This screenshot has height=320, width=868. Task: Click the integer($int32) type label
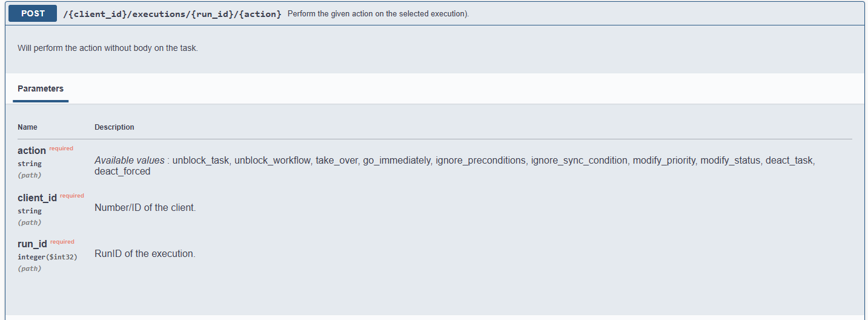tap(47, 257)
